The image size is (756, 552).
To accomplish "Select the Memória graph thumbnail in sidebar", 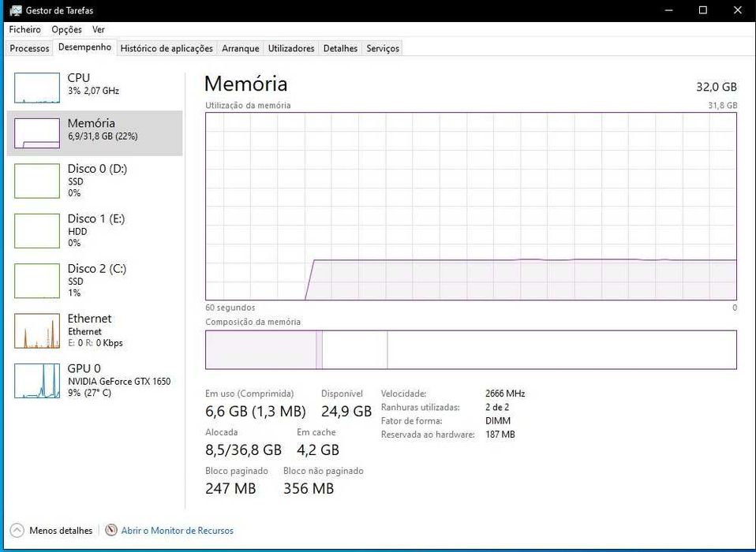I will point(37,132).
